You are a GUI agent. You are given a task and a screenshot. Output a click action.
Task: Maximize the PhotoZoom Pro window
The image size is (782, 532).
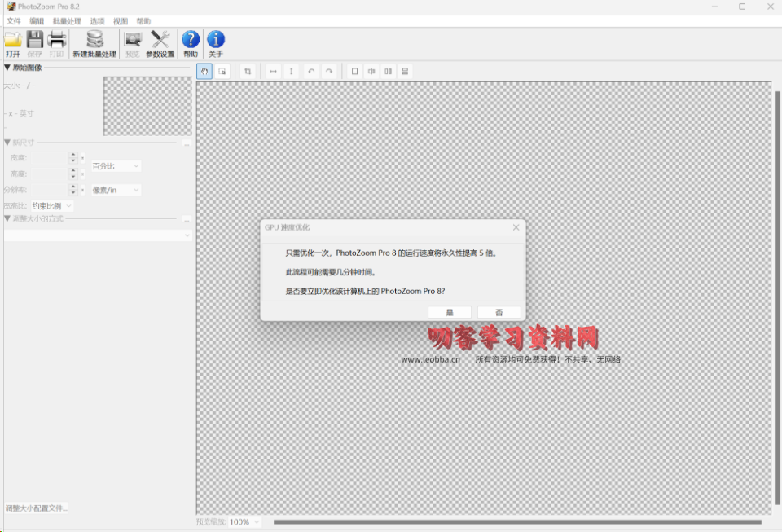point(742,7)
